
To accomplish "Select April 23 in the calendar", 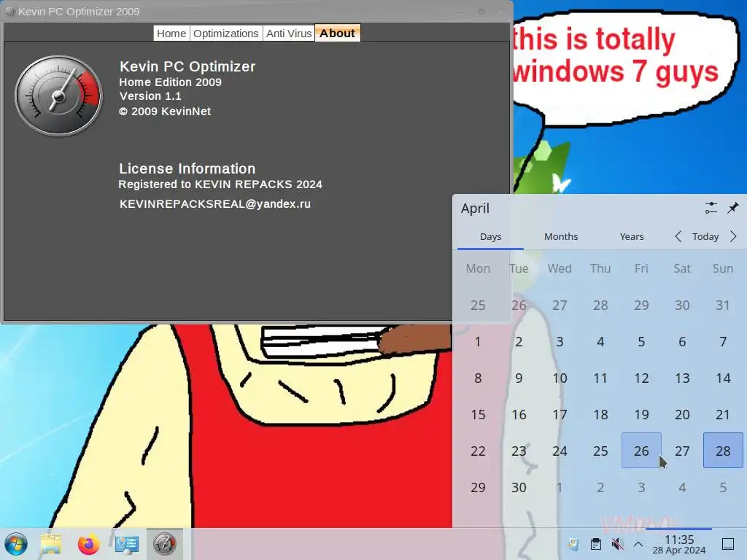I will coord(519,451).
